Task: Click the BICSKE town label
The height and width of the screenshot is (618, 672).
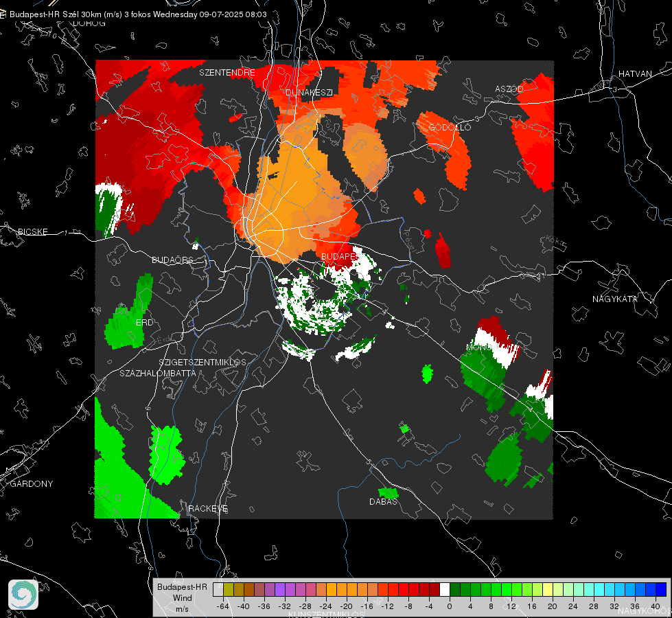Action: point(32,231)
